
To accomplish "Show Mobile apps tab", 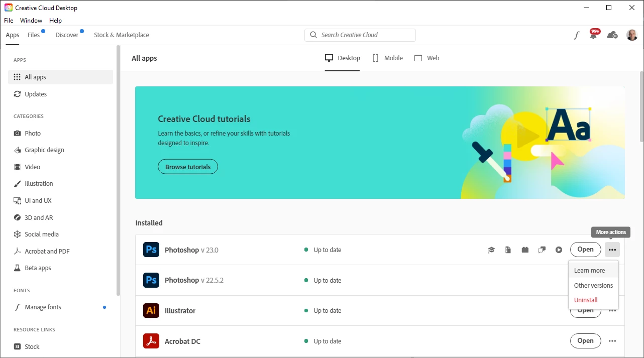I will pyautogui.click(x=387, y=58).
